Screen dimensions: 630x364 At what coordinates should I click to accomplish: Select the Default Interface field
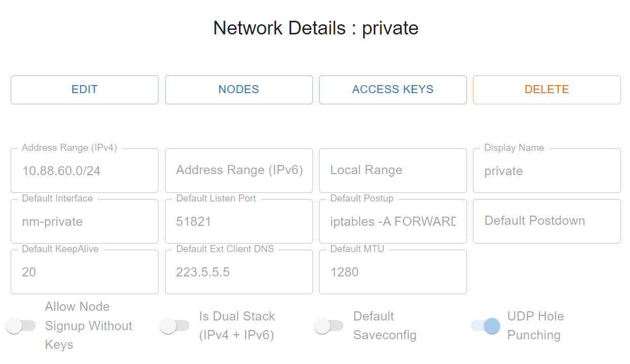click(85, 221)
